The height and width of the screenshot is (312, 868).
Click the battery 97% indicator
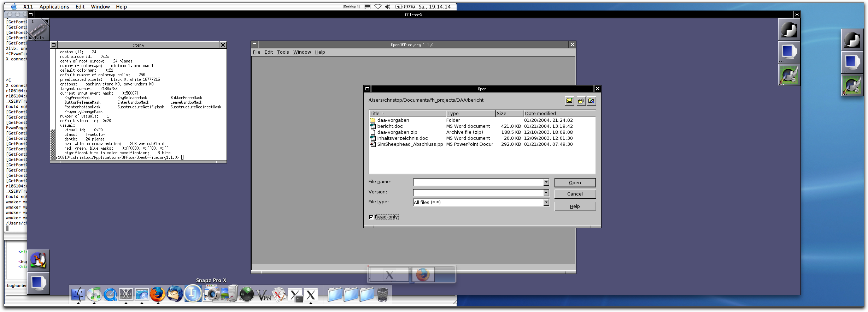405,6
